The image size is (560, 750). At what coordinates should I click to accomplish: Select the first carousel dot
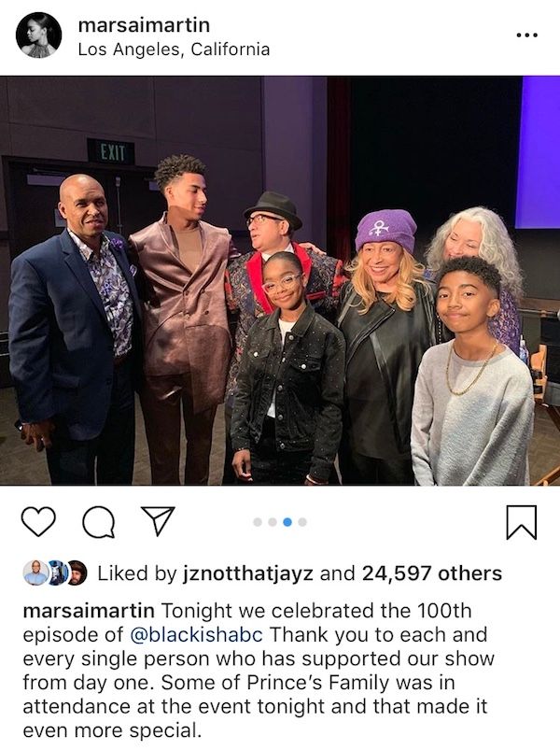pos(258,522)
